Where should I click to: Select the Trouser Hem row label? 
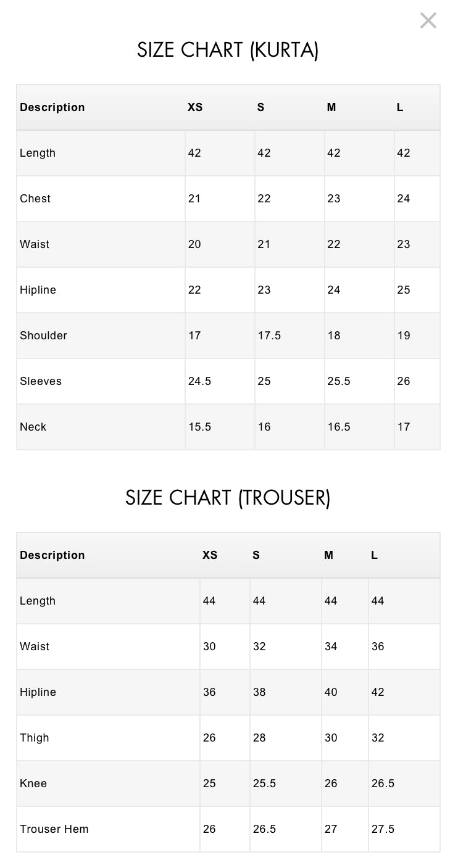(54, 829)
